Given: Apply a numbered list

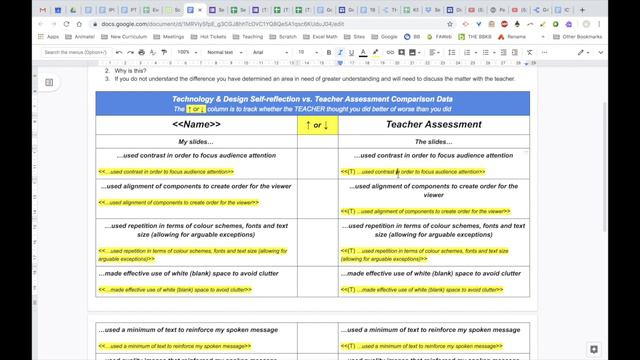Looking at the screenshot, I should (467, 52).
